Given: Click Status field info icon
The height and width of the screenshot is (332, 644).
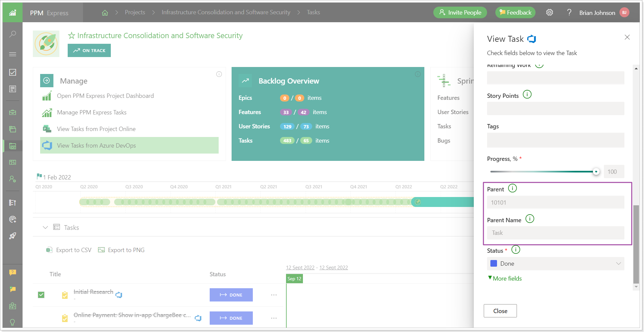Looking at the screenshot, I should click(516, 249).
